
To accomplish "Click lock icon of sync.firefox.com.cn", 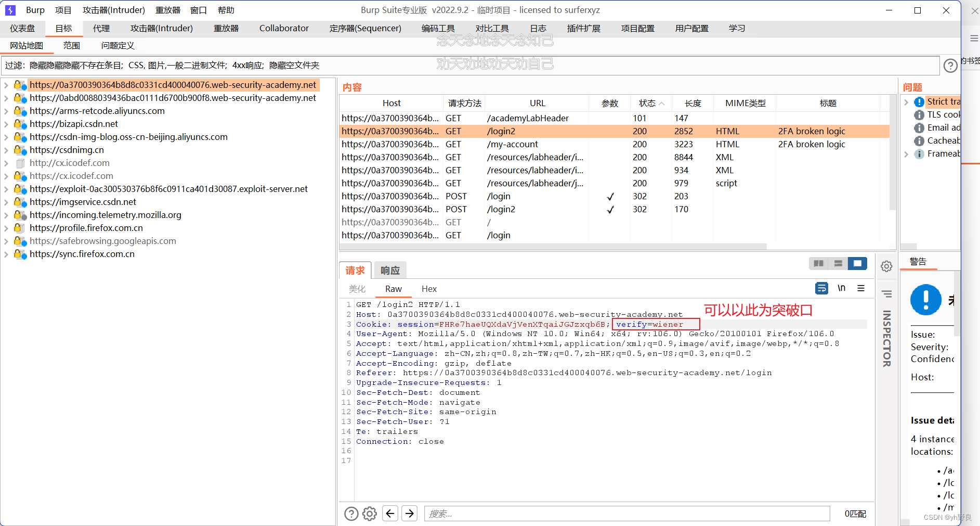I will 20,254.
